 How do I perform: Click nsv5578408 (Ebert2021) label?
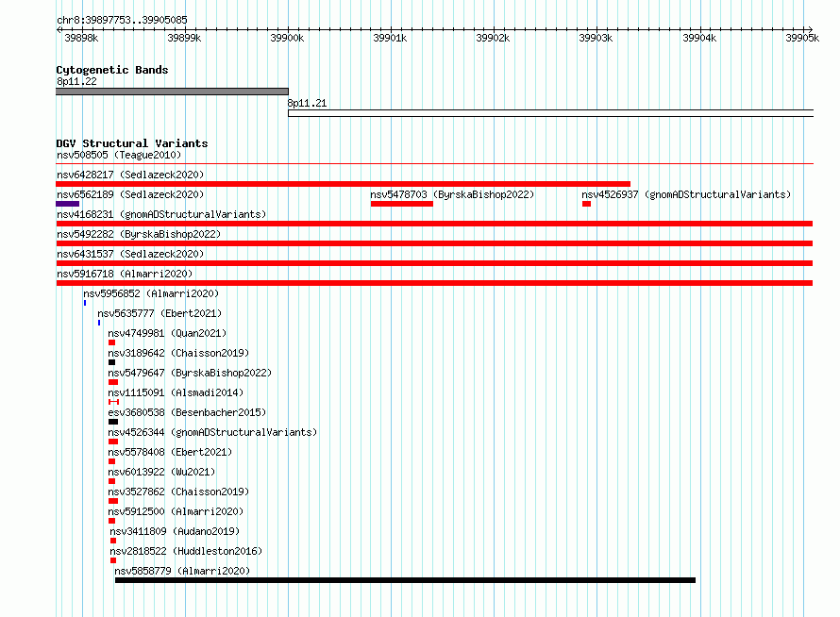pos(170,452)
